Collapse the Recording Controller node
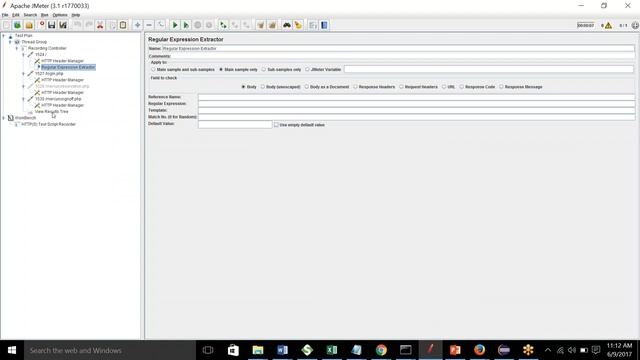Screen dimensions: 640x360 pos(17,48)
